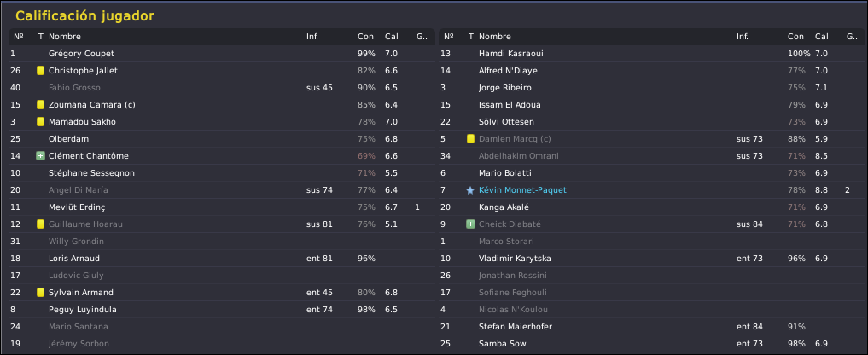The width and height of the screenshot is (868, 355).
Task: Click Damien Marcq's yellow card icon
Action: (x=470, y=139)
